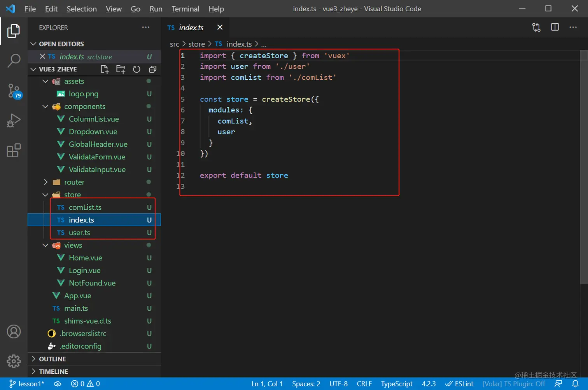Click the New File icon in explorer

[x=104, y=69]
